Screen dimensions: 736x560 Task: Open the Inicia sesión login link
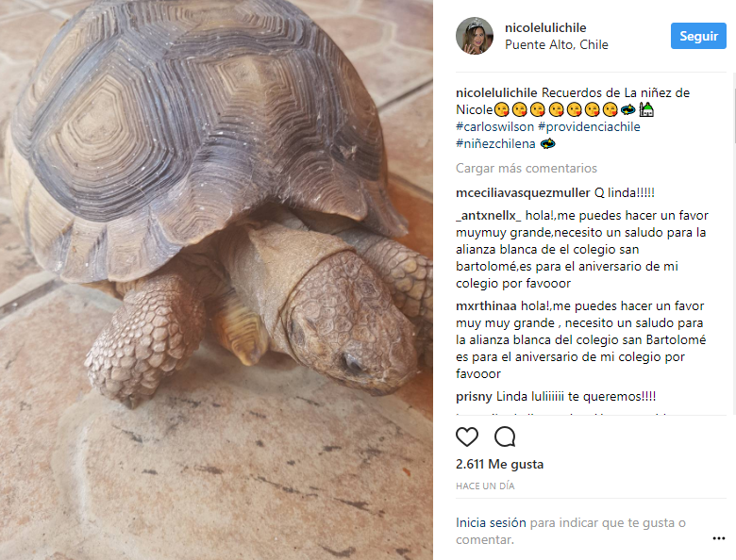pos(491,522)
